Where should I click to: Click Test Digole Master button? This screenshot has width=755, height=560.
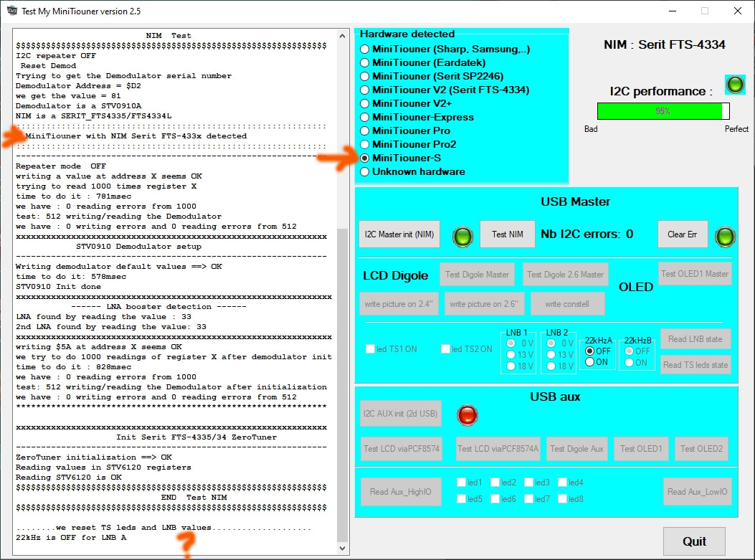(x=477, y=274)
